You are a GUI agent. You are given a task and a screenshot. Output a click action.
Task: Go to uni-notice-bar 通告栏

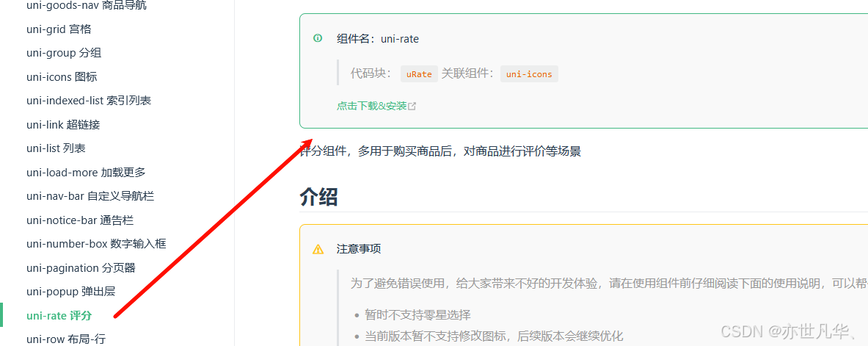tap(80, 220)
